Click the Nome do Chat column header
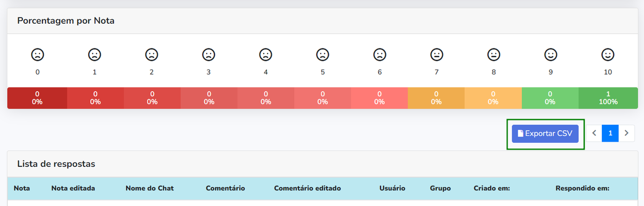Image resolution: width=644 pixels, height=206 pixels. pos(149,188)
